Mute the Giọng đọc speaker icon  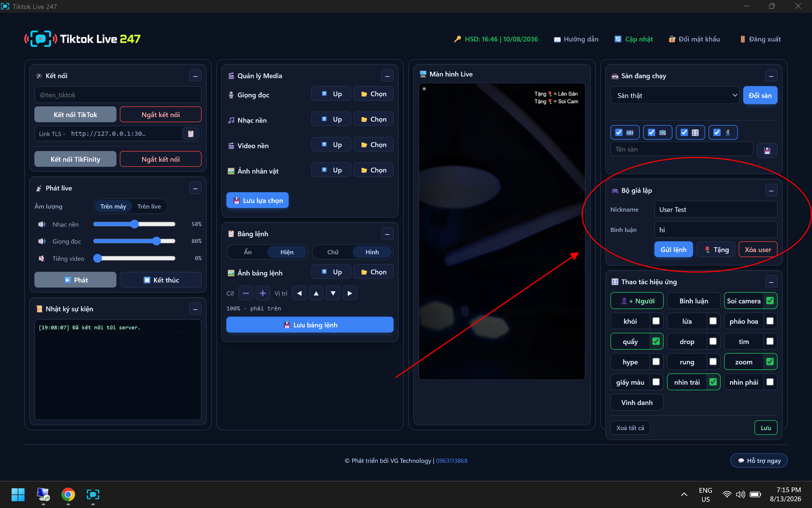(42, 241)
